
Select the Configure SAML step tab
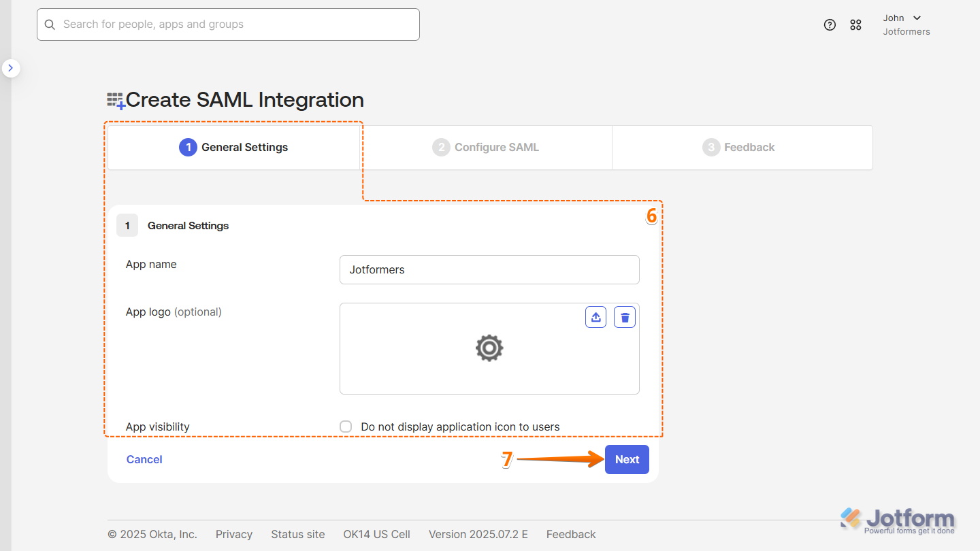(486, 147)
